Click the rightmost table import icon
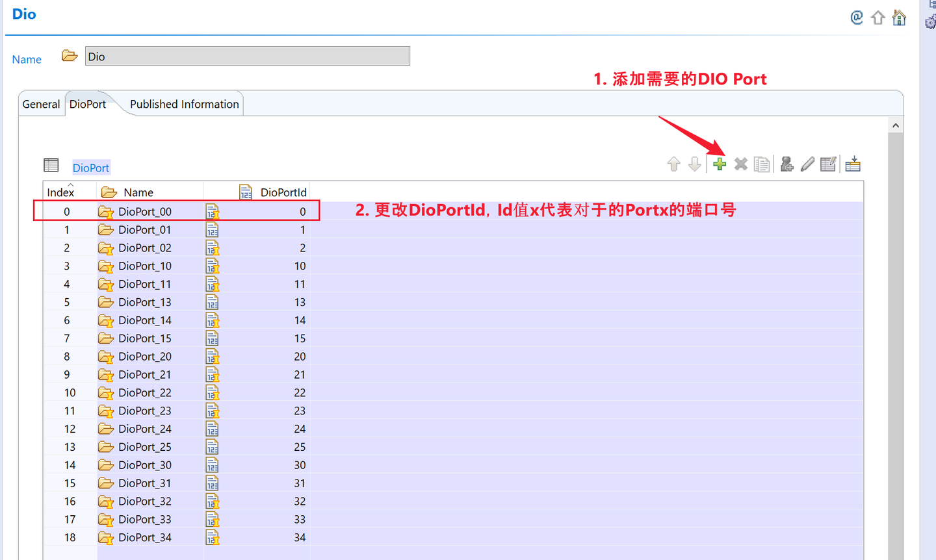Viewport: 936px width, 560px height. pos(853,164)
